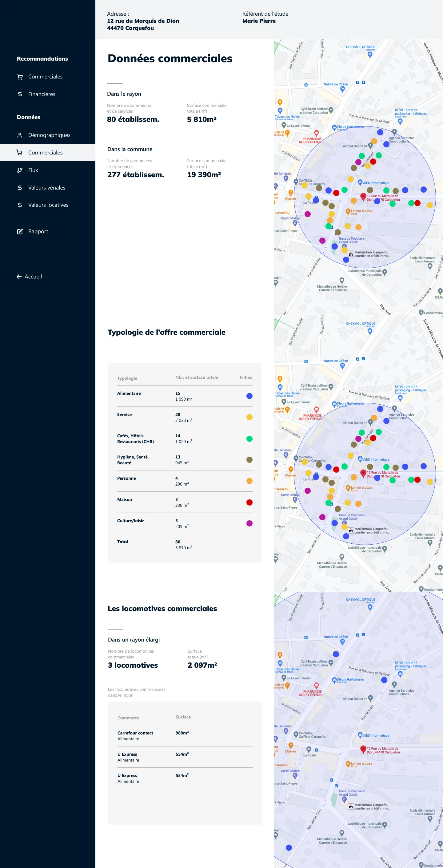Click Crédit Mutuel marker on bottom map

click(295, 776)
